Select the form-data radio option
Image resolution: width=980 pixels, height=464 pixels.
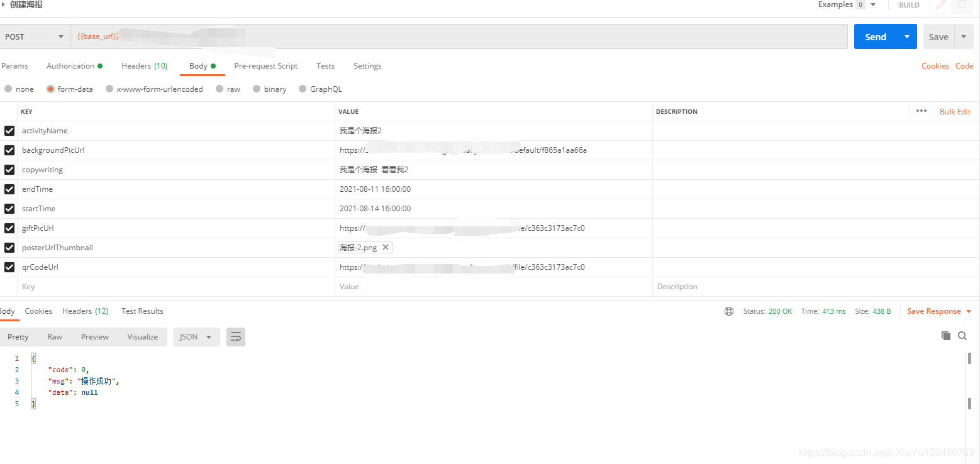tap(50, 89)
